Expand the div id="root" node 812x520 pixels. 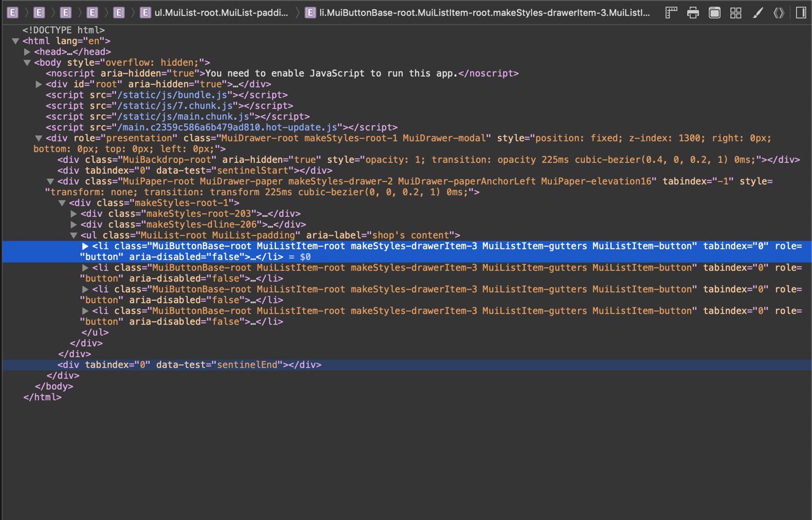(x=39, y=84)
